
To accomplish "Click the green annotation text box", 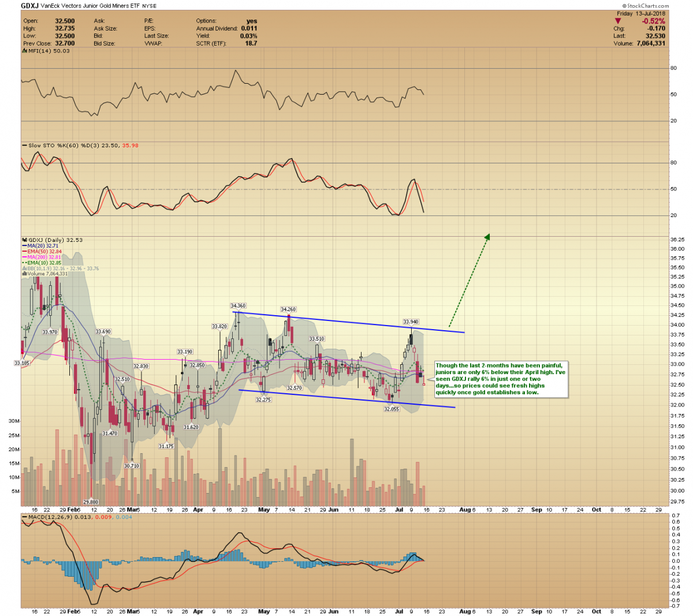I will [x=500, y=379].
